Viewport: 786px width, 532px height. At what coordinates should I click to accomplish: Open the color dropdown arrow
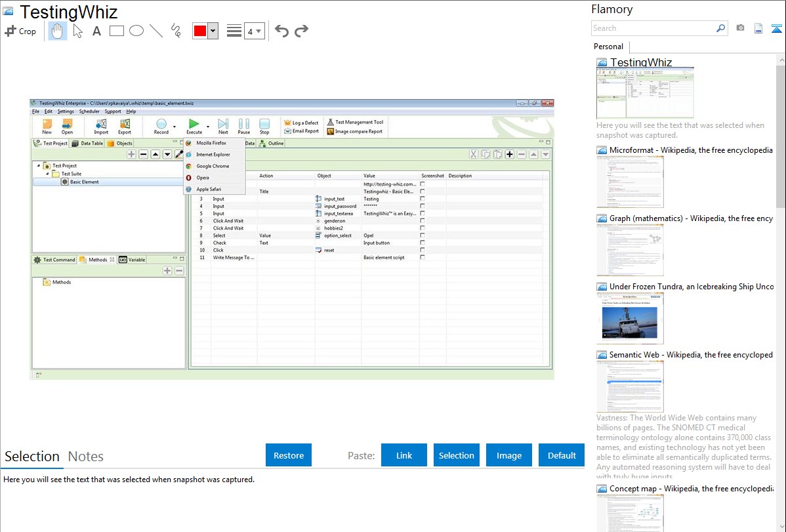213,31
